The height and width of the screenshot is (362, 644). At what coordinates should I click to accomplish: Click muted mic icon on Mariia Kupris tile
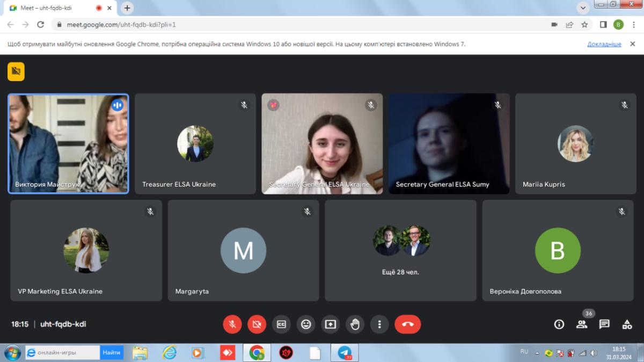[x=625, y=105]
